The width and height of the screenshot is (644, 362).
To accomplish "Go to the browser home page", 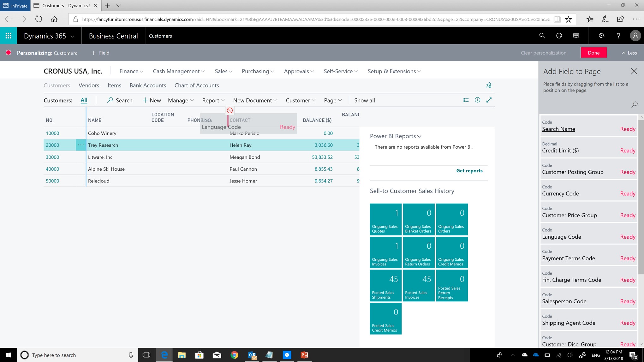I will [54, 19].
